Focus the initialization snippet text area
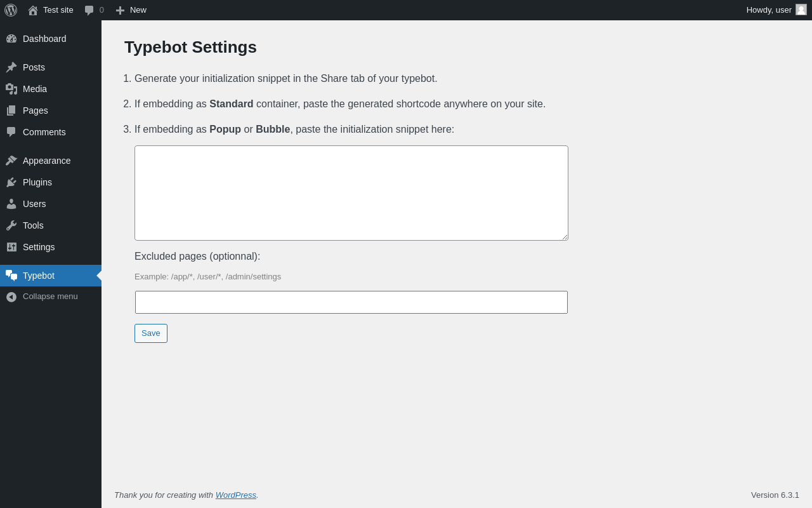This screenshot has height=508, width=812. tap(351, 193)
